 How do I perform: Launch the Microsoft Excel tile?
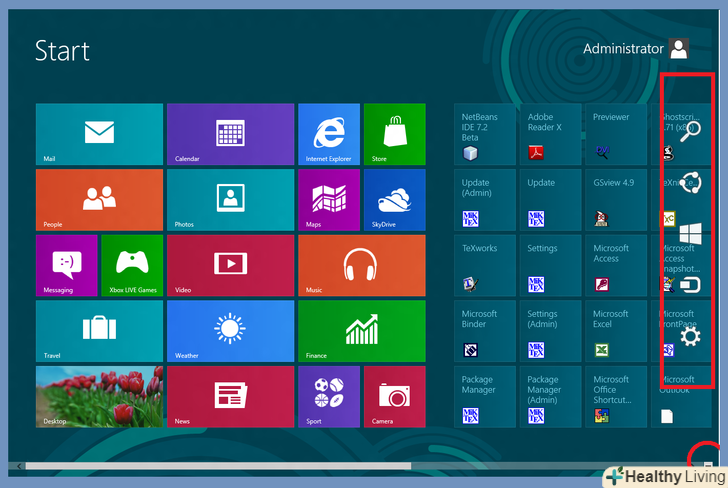tap(615, 331)
